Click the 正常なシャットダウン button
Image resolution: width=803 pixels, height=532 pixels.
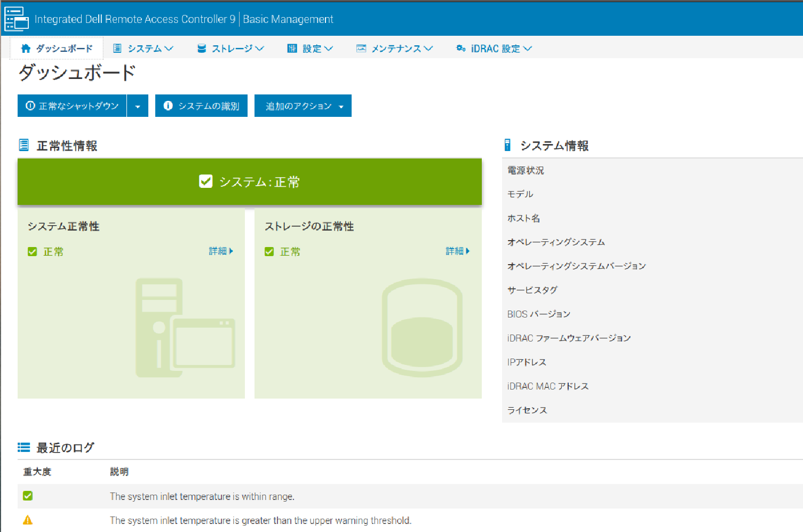point(72,106)
